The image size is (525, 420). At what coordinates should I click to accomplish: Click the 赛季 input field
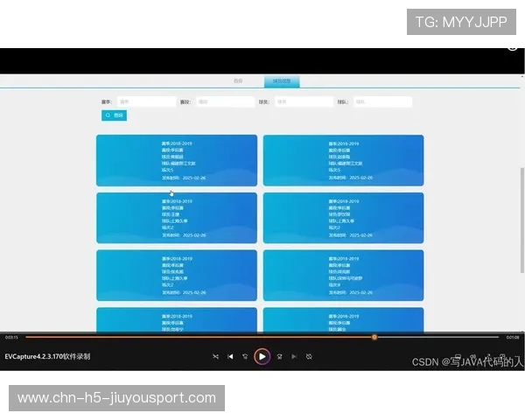coord(146,101)
